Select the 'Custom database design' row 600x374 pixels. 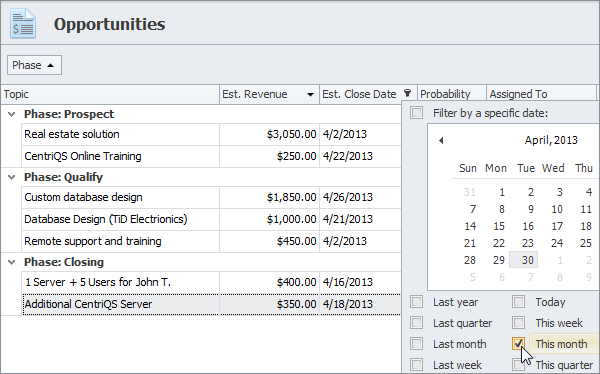point(211,197)
